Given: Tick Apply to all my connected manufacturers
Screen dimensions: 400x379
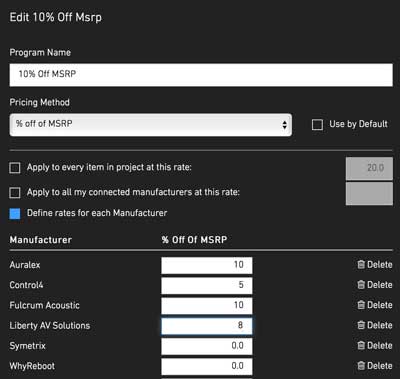Looking at the screenshot, I should pos(15,192).
